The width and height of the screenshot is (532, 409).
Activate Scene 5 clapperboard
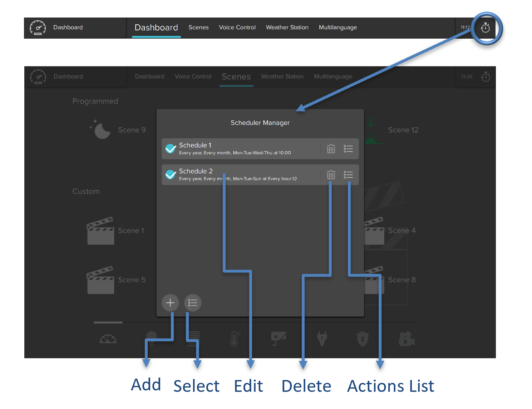pyautogui.click(x=100, y=280)
